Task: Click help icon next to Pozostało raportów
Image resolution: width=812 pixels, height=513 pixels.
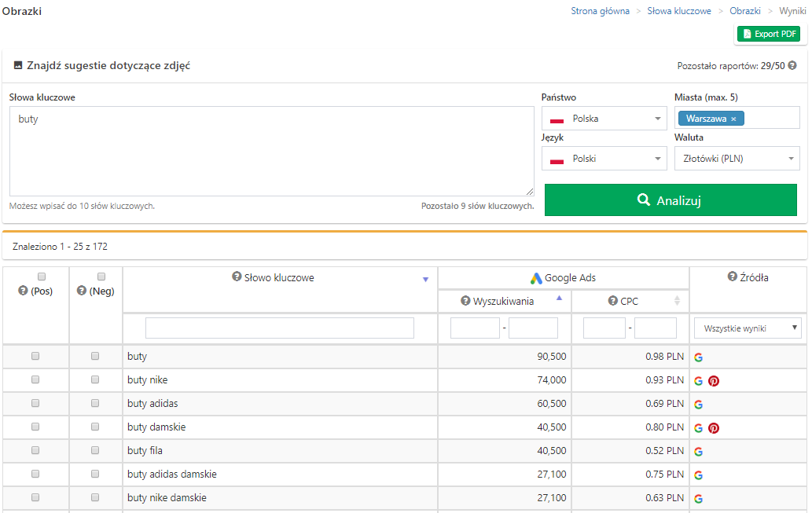Action: pos(792,66)
